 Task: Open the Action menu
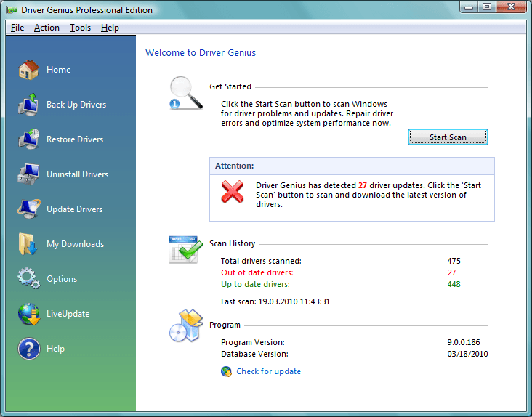point(47,28)
